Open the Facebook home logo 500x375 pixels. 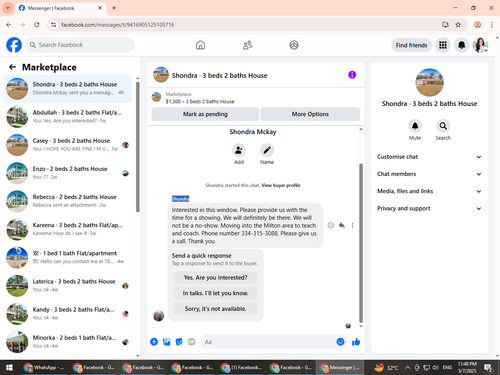tap(14, 45)
